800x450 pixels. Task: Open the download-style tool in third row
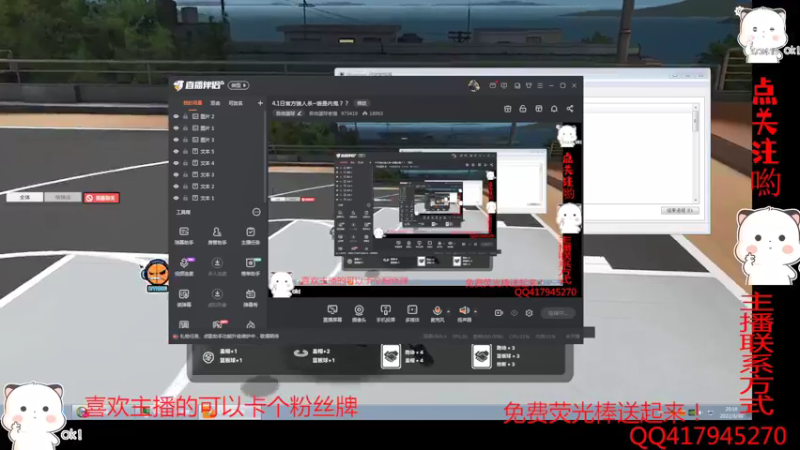217,298
